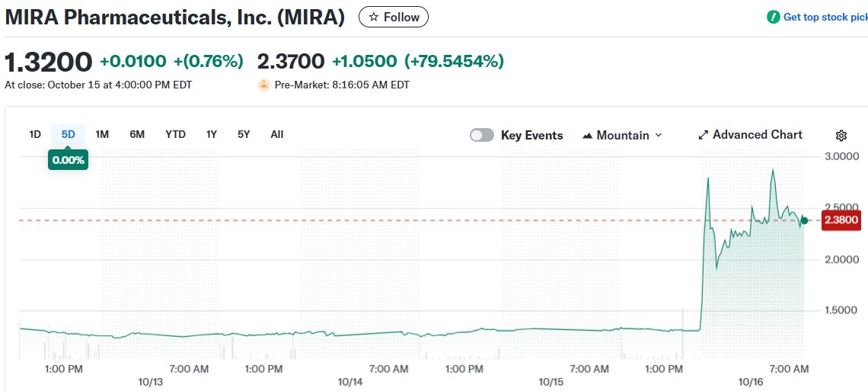Toggle the Key Events switch
Screen dimensions: 868x391
tap(482, 135)
